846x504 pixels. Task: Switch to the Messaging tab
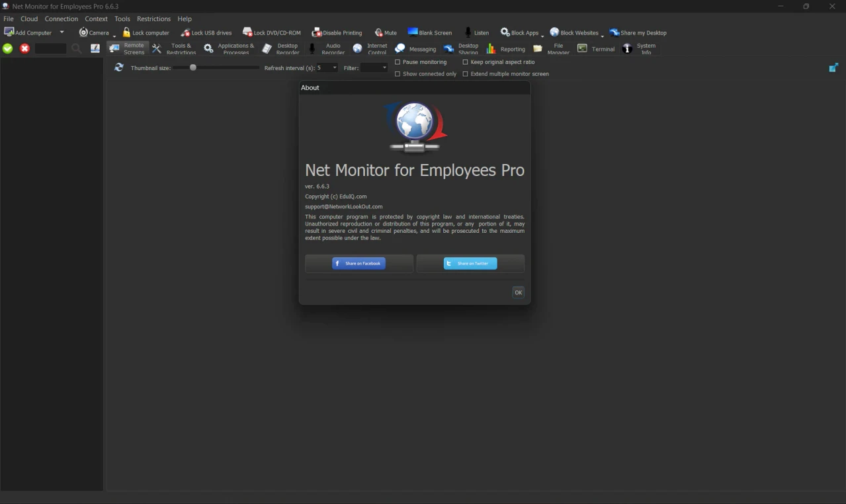415,48
